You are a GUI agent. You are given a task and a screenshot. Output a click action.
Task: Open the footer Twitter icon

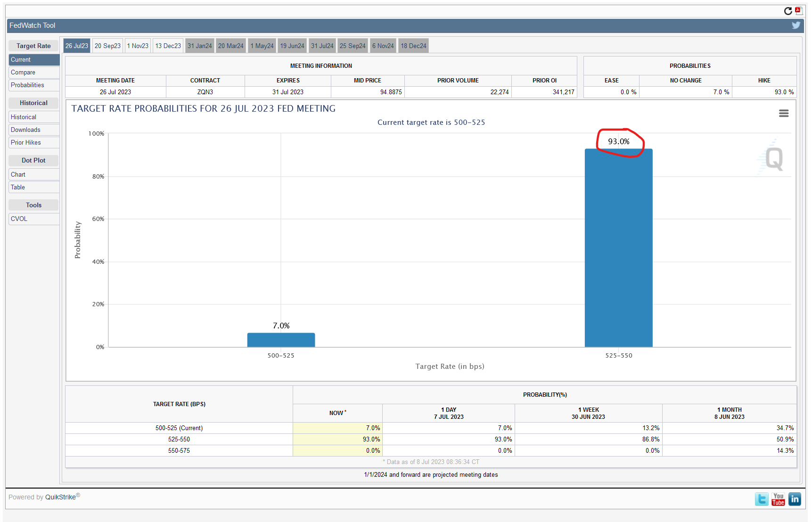762,499
